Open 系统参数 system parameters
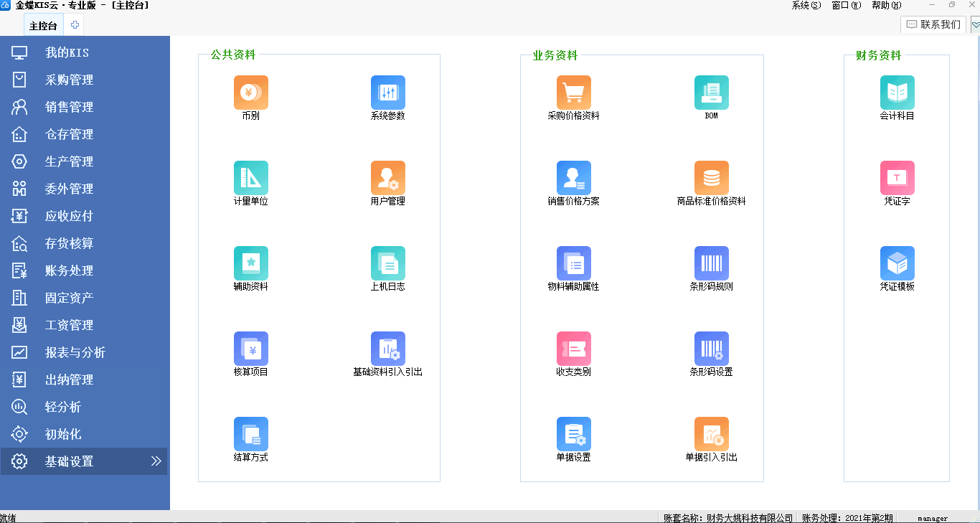 click(388, 93)
